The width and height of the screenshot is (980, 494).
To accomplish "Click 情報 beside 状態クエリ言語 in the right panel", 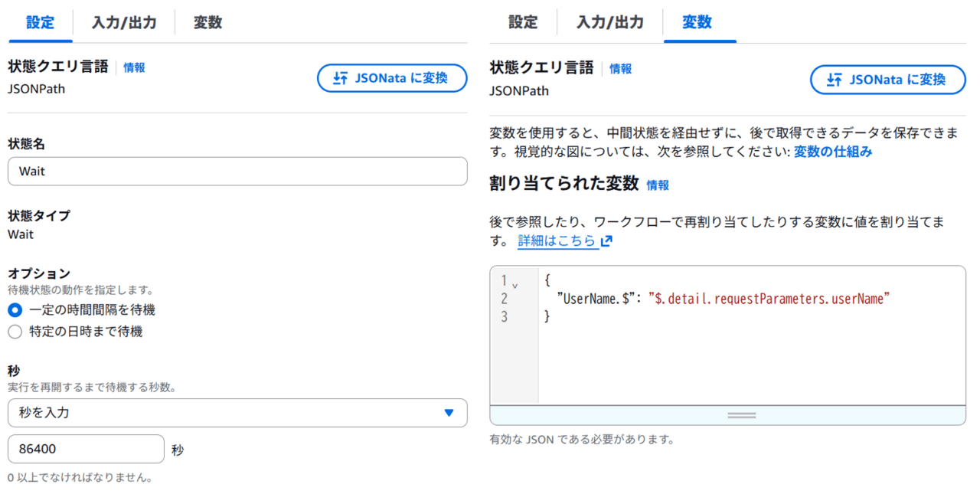I will [621, 69].
